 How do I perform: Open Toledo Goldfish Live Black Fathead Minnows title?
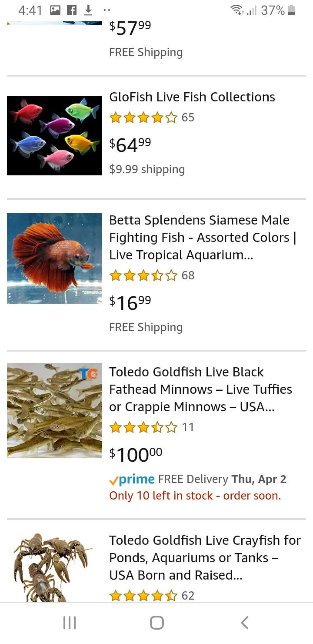pyautogui.click(x=200, y=389)
